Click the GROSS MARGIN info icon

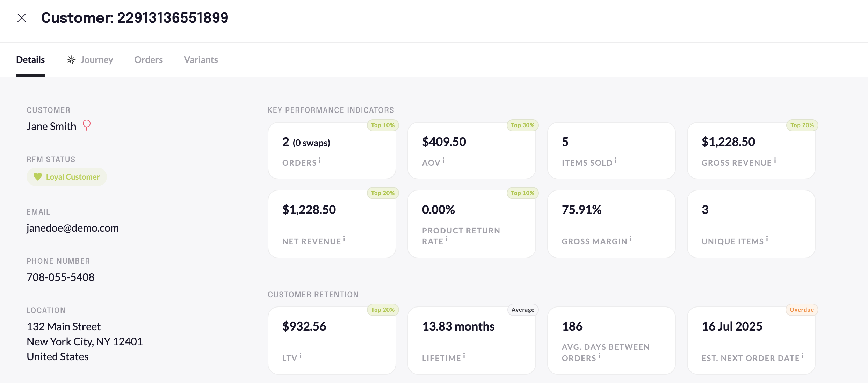[x=631, y=239]
